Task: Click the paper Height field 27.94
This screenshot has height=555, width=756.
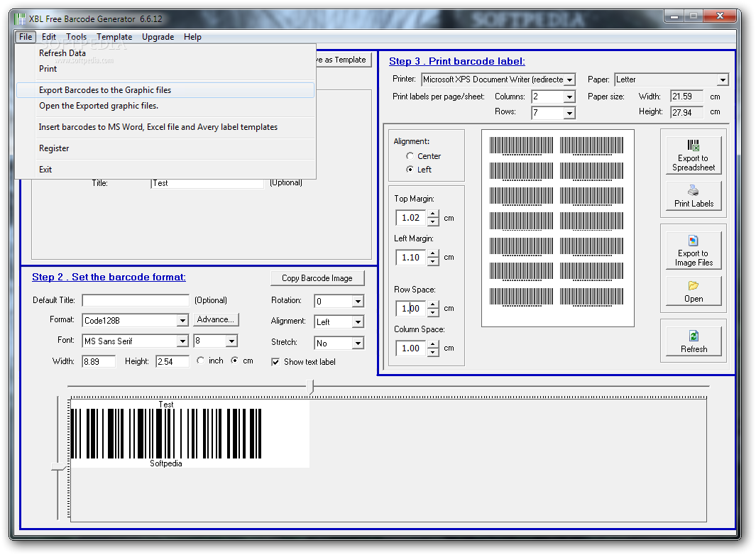Action: point(686,112)
